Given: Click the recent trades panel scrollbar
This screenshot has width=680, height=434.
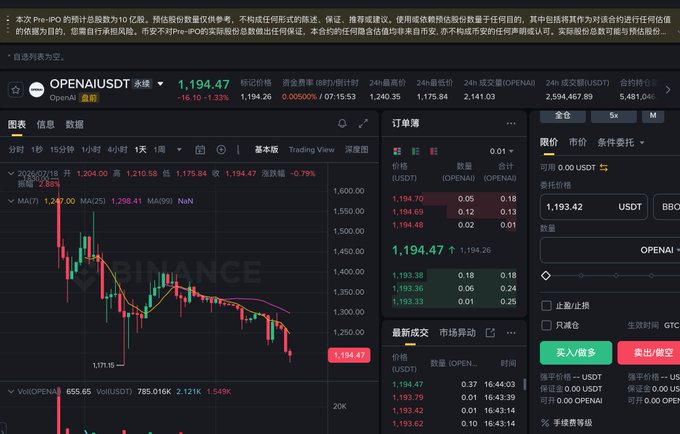Looking at the screenshot, I should tap(525, 384).
